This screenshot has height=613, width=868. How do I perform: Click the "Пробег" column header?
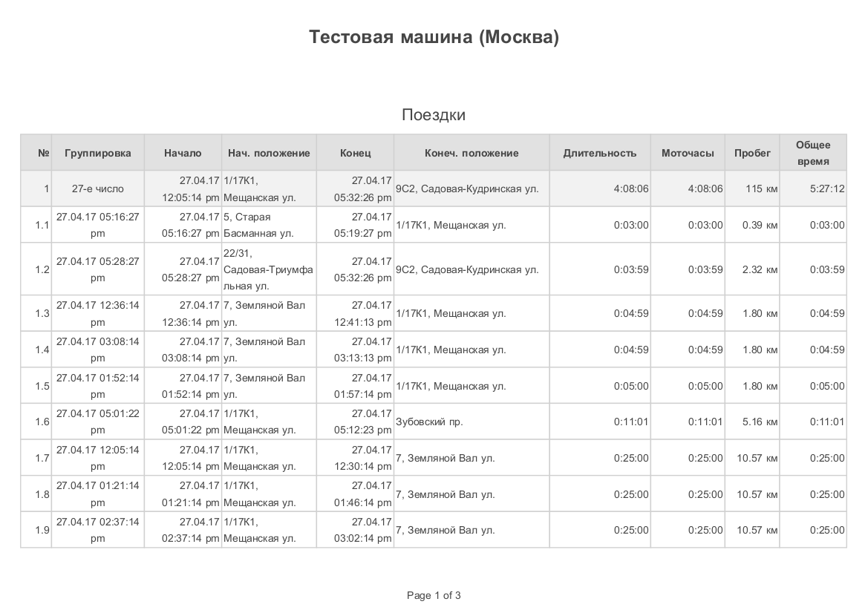(752, 153)
